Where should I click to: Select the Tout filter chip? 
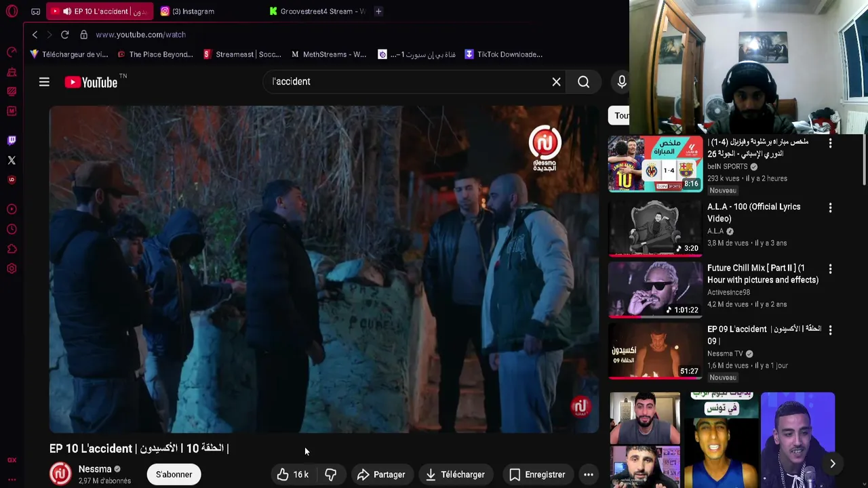(x=619, y=115)
